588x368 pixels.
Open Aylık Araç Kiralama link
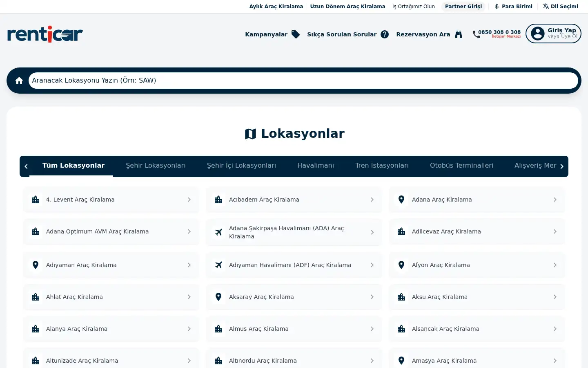tap(276, 7)
